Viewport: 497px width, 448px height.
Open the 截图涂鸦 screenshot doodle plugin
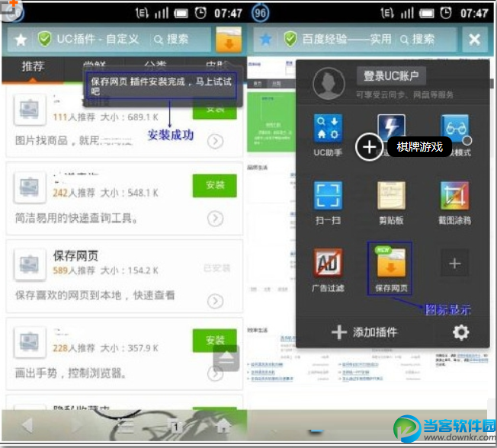click(x=454, y=195)
